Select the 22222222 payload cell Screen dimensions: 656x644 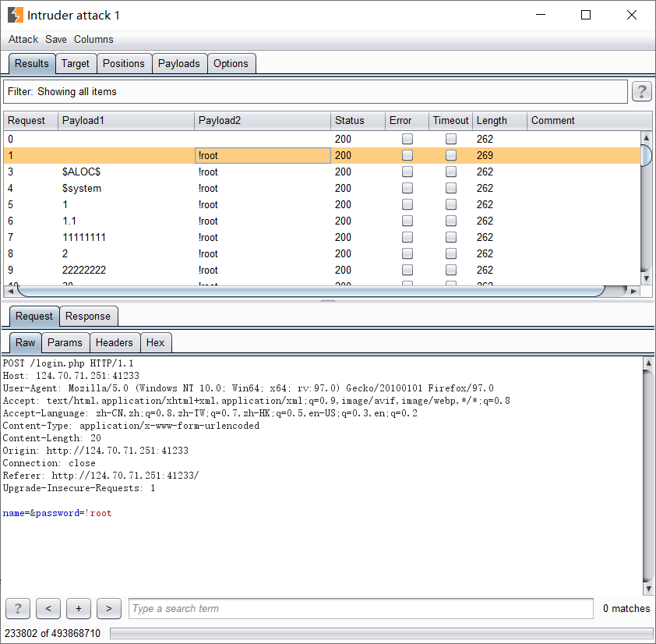(x=126, y=270)
